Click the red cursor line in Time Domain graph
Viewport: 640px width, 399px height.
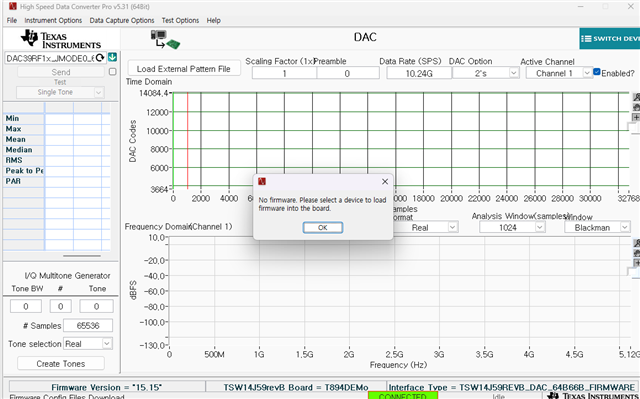click(x=187, y=141)
